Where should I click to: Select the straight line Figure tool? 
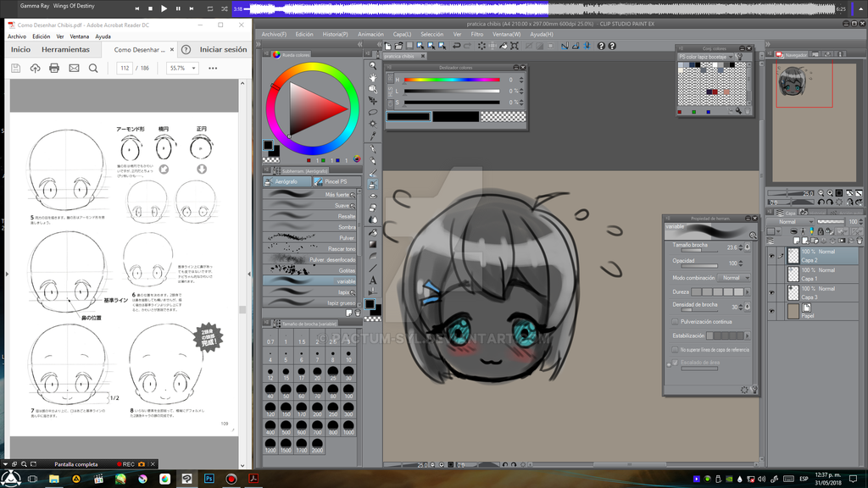click(373, 269)
